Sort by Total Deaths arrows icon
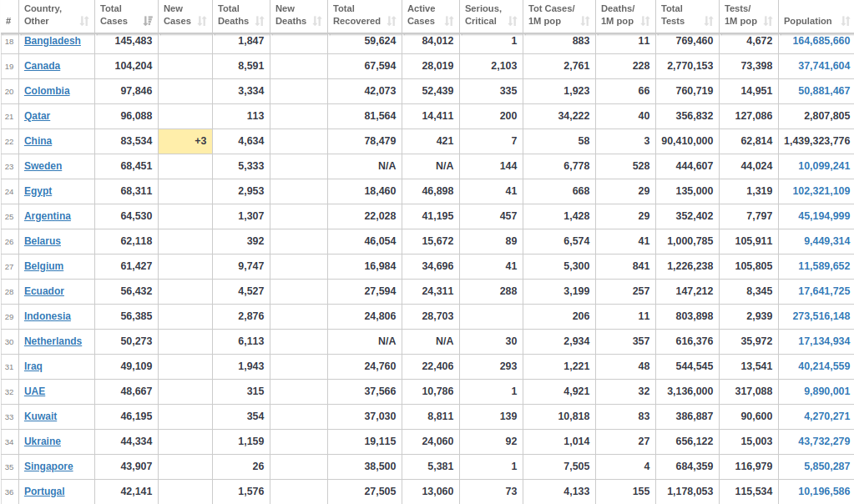This screenshot has width=854, height=504. point(260,21)
